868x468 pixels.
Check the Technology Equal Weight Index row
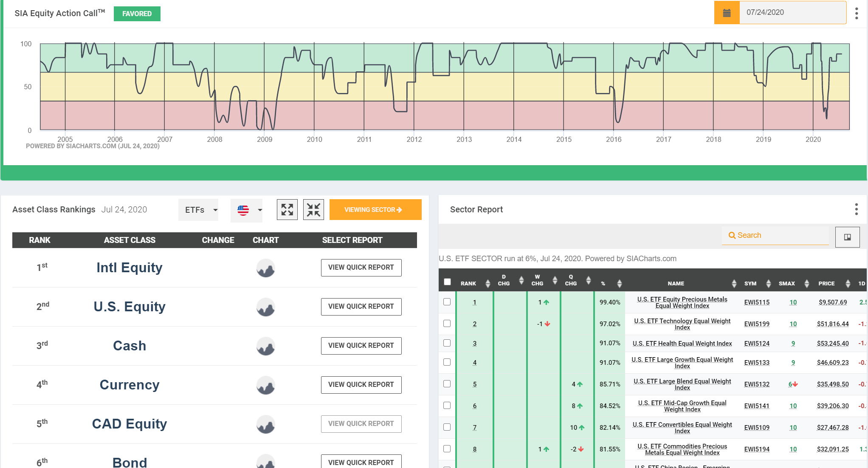click(x=447, y=323)
